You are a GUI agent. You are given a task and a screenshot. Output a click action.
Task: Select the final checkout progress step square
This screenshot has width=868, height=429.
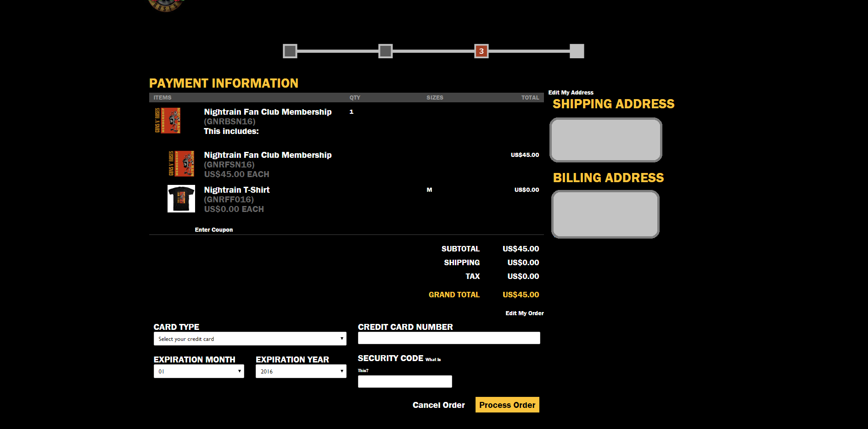tap(577, 51)
